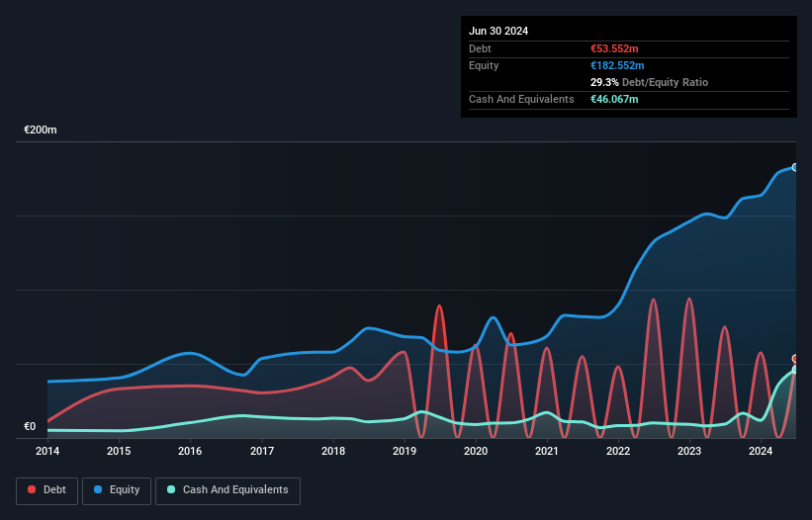Click the 2018 x-axis label
Image resolution: width=812 pixels, height=520 pixels.
pos(333,451)
